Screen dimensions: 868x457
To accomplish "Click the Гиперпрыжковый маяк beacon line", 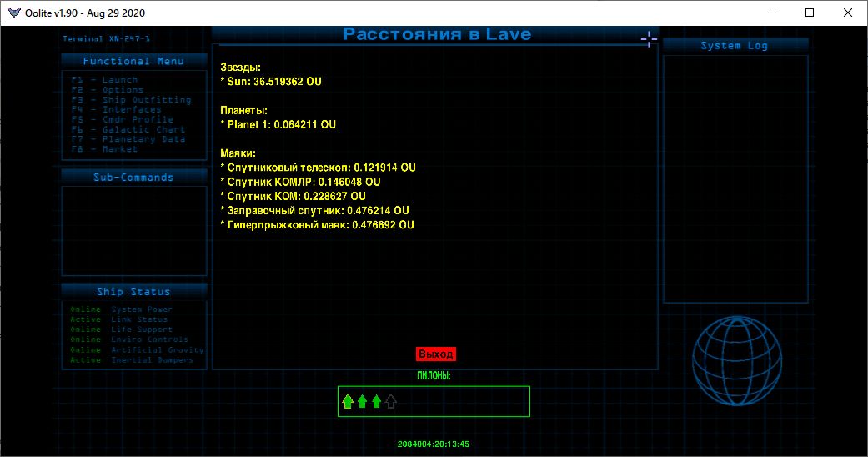I will (x=317, y=225).
